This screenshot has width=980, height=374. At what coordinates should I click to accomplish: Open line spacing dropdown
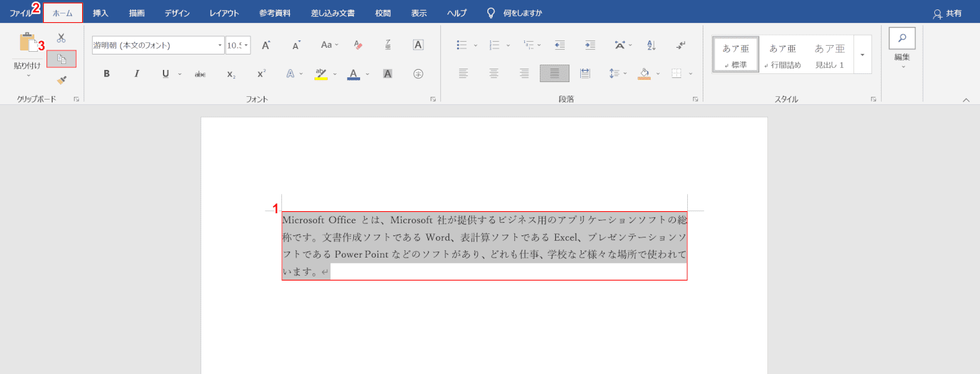click(618, 73)
